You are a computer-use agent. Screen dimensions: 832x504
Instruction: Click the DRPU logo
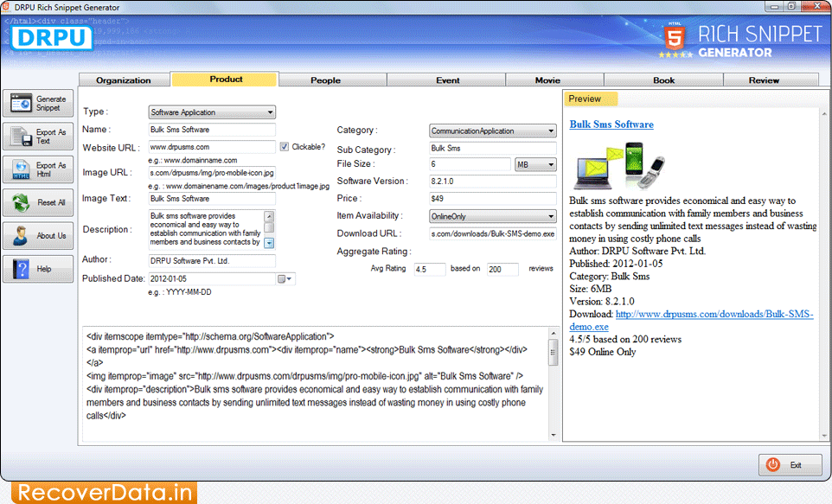tap(52, 38)
